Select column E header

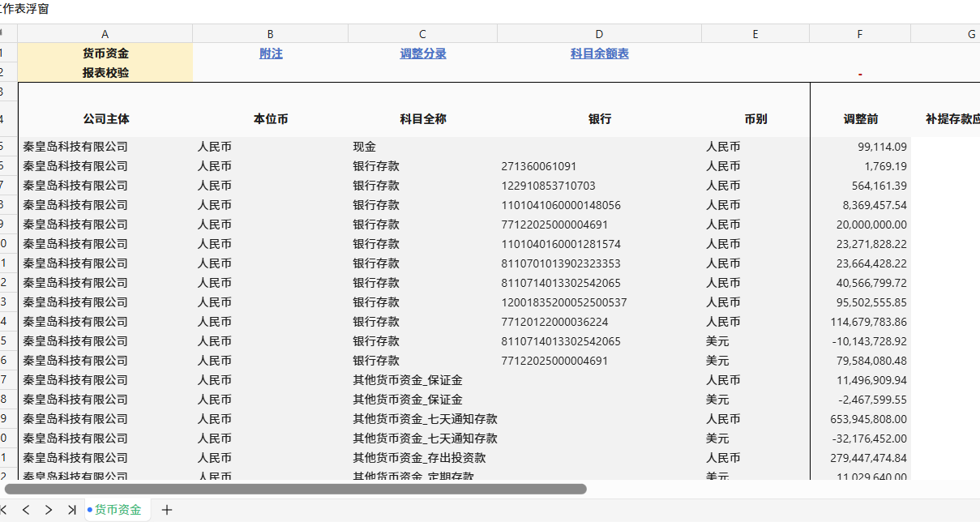click(755, 34)
